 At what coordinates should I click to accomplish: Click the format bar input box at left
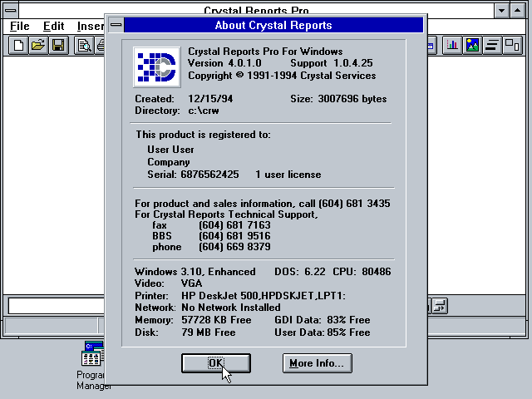coord(57,306)
